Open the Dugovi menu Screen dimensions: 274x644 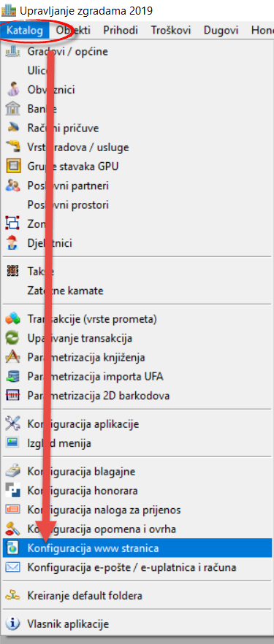pos(221,31)
